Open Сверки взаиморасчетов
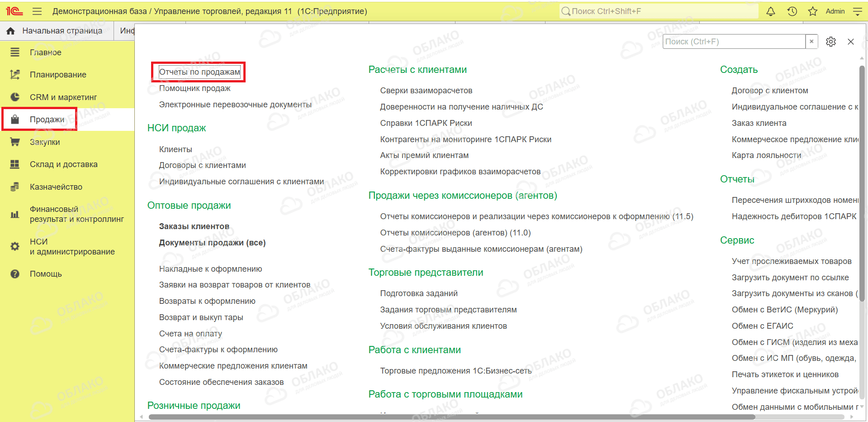Image resolution: width=868 pixels, height=422 pixels. (x=426, y=91)
